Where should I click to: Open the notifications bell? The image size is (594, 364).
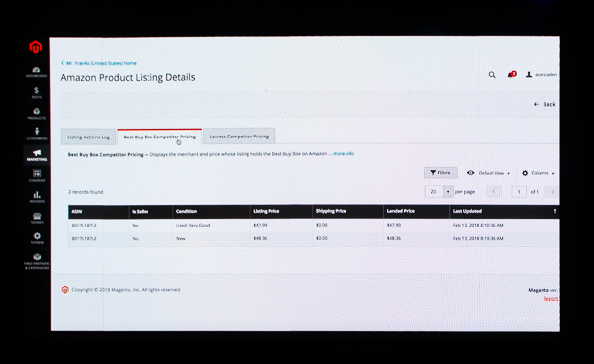511,74
